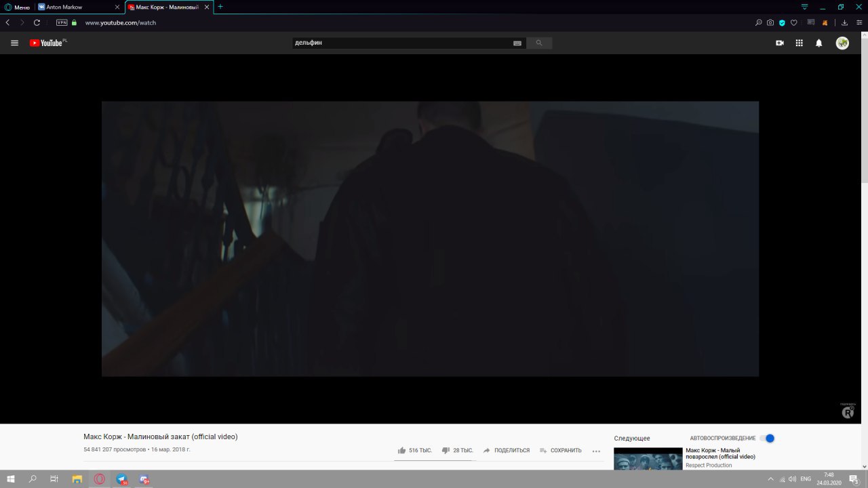The image size is (868, 488).
Task: Click the Следующее heading
Action: click(x=632, y=439)
